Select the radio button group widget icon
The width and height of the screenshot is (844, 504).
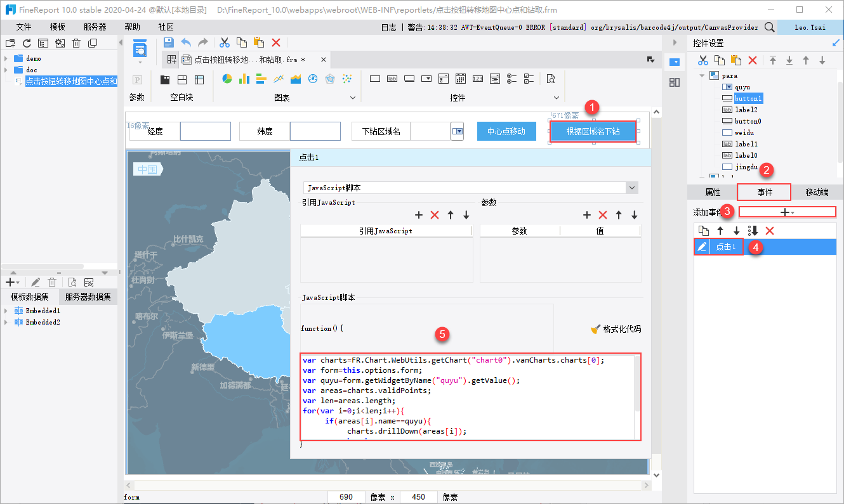[512, 79]
